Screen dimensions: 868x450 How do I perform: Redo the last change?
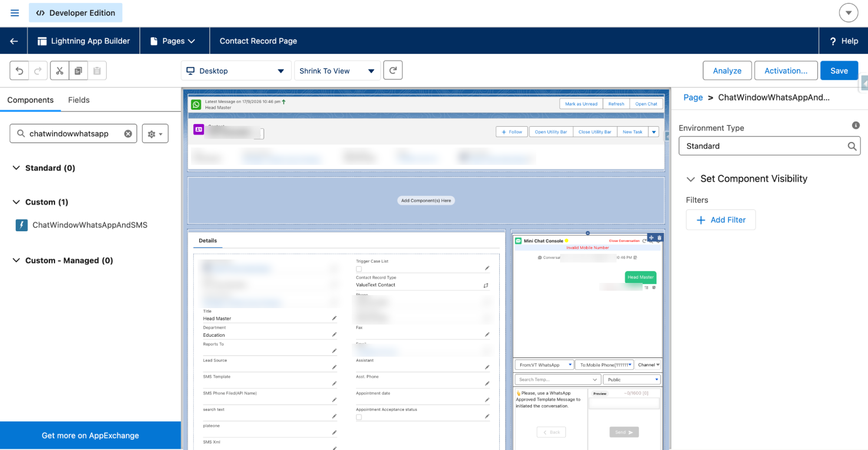tap(38, 71)
